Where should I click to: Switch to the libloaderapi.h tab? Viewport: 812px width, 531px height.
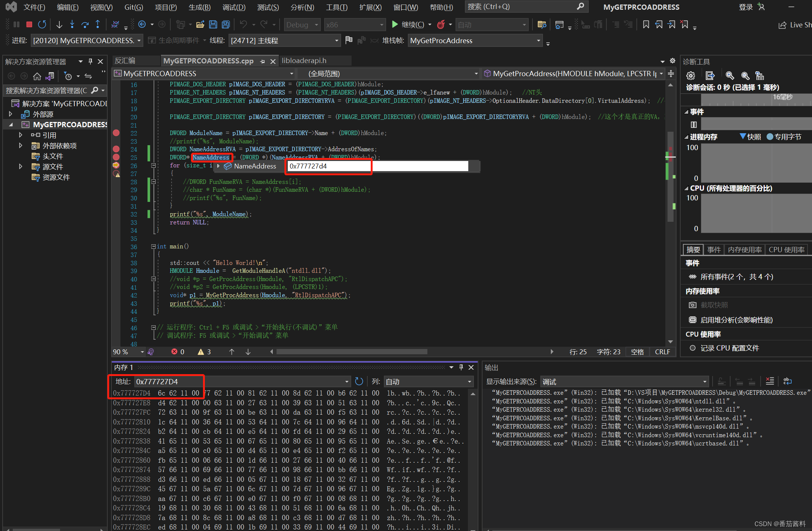tap(304, 61)
